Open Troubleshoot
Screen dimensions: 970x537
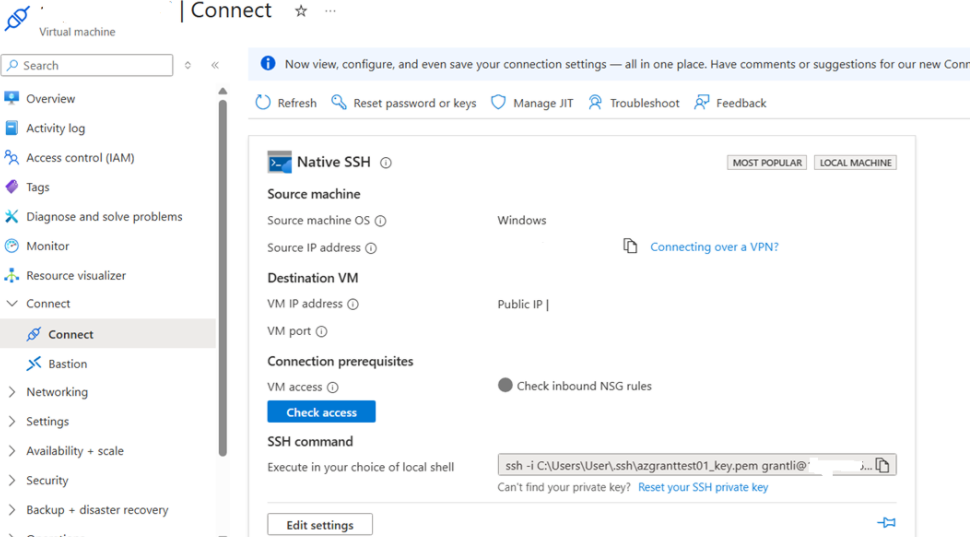pos(633,103)
